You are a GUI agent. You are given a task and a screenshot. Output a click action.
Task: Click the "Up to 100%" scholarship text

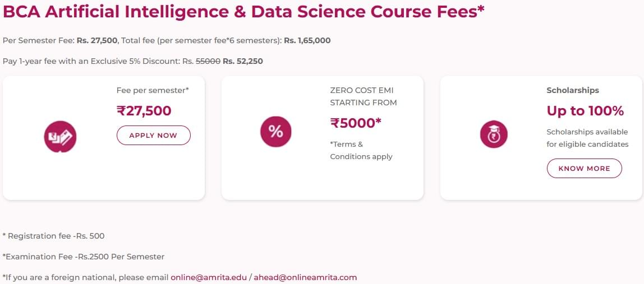[x=585, y=111]
